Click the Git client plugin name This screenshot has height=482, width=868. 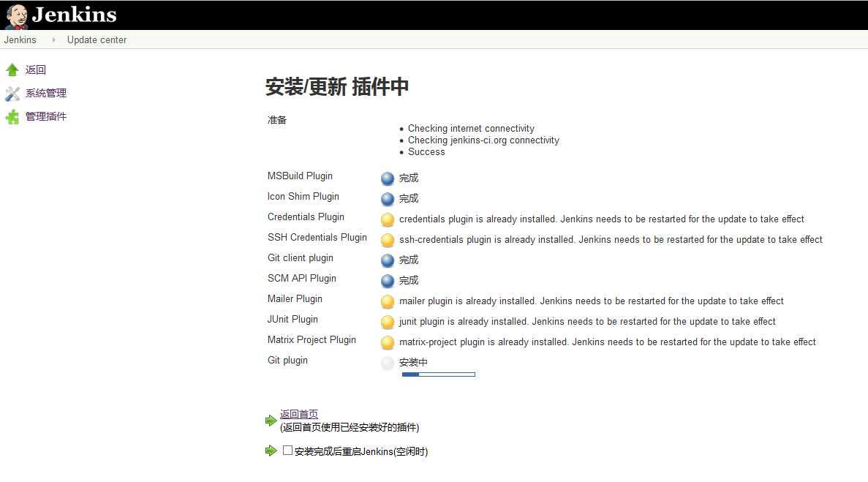tap(301, 258)
